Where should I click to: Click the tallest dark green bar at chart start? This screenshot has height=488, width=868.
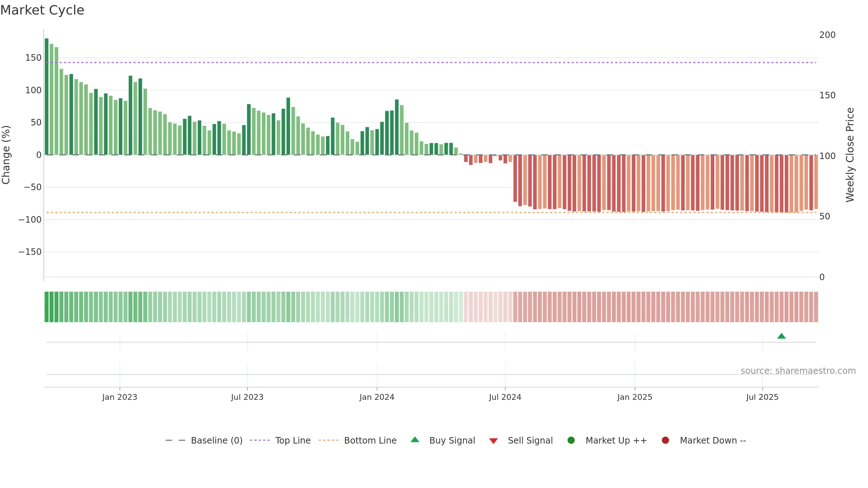(x=47, y=97)
